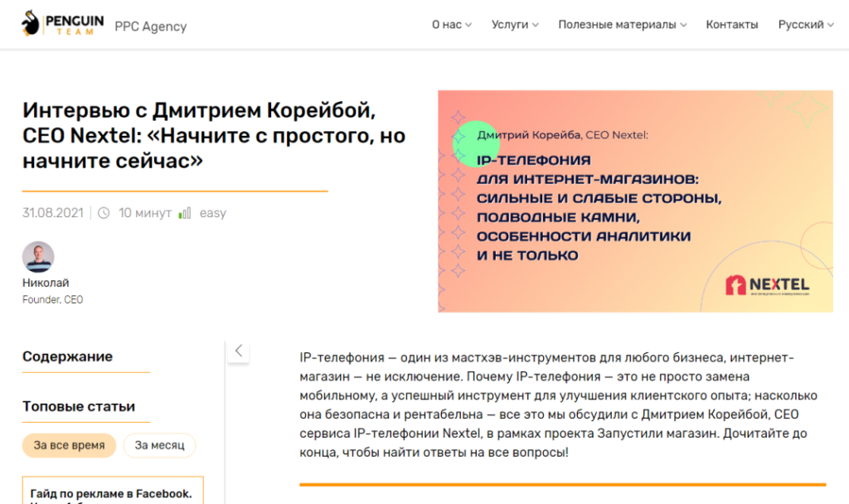The width and height of the screenshot is (849, 504).
Task: Click the 'easy' difficulty label
Action: (x=212, y=213)
